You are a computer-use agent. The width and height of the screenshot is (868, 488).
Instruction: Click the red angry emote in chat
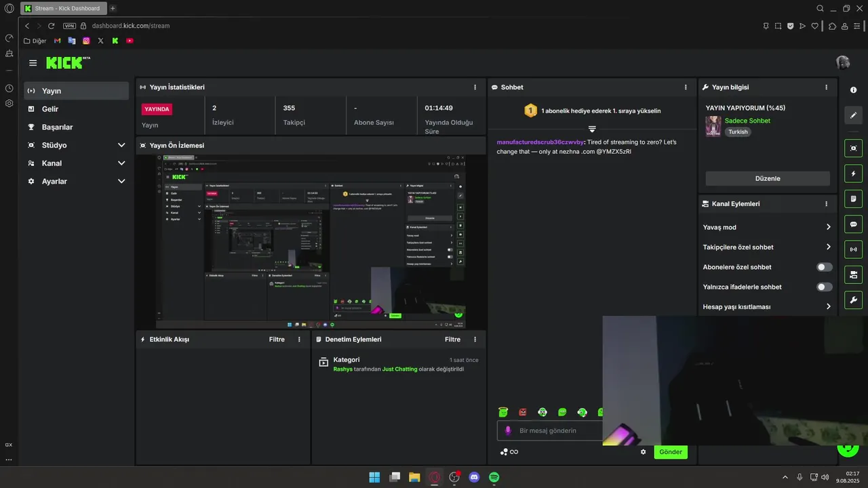click(x=523, y=412)
